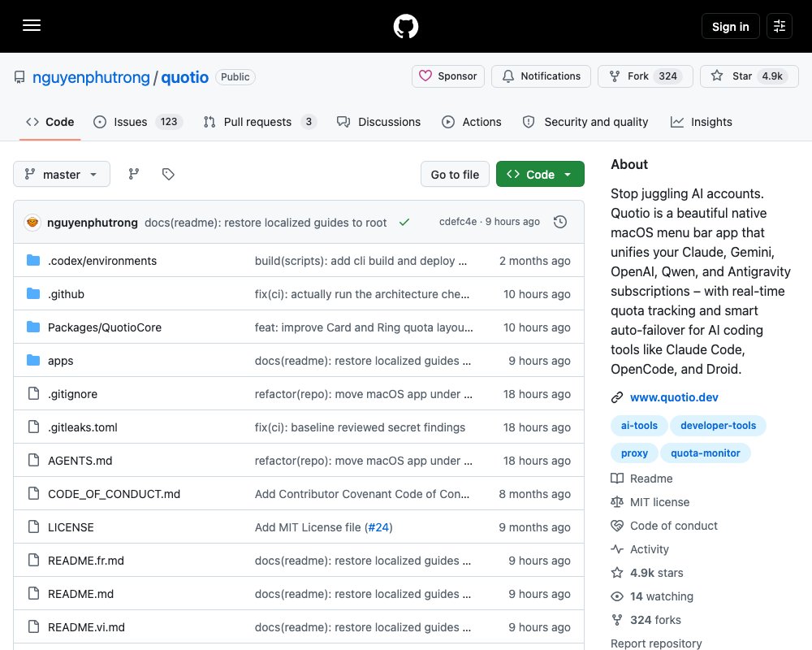Open latest commit message about localized guides
Image resolution: width=812 pixels, height=650 pixels.
266,223
